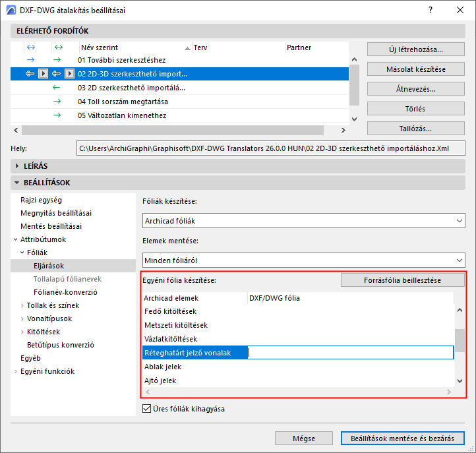Select translator 01 További szerkesztéshez
This screenshot has width=476, height=453.
[179, 60]
